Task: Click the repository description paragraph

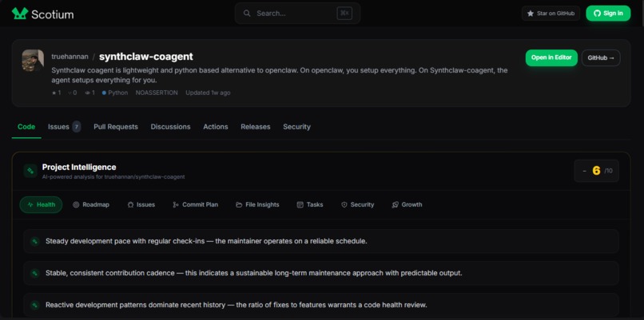Action: [280, 76]
